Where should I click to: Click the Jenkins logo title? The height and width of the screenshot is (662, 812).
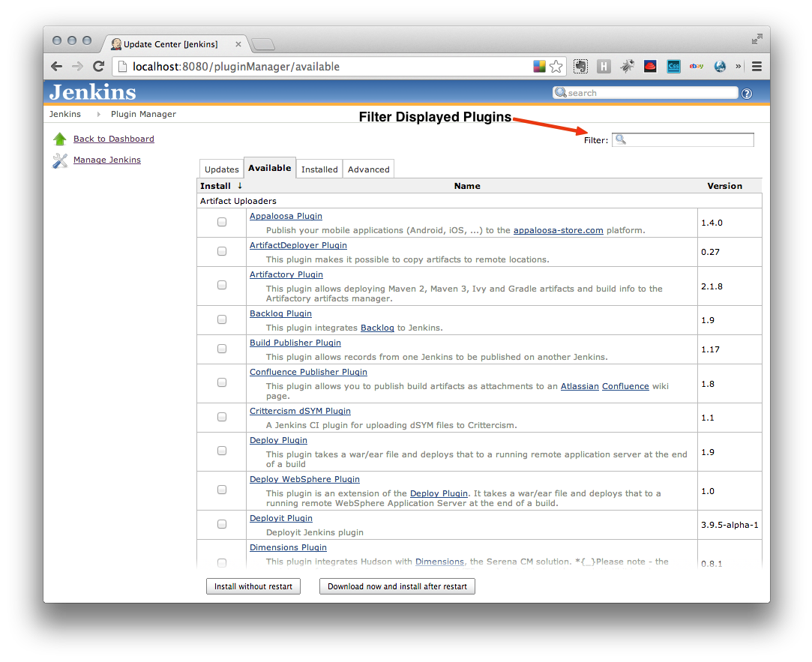point(93,92)
